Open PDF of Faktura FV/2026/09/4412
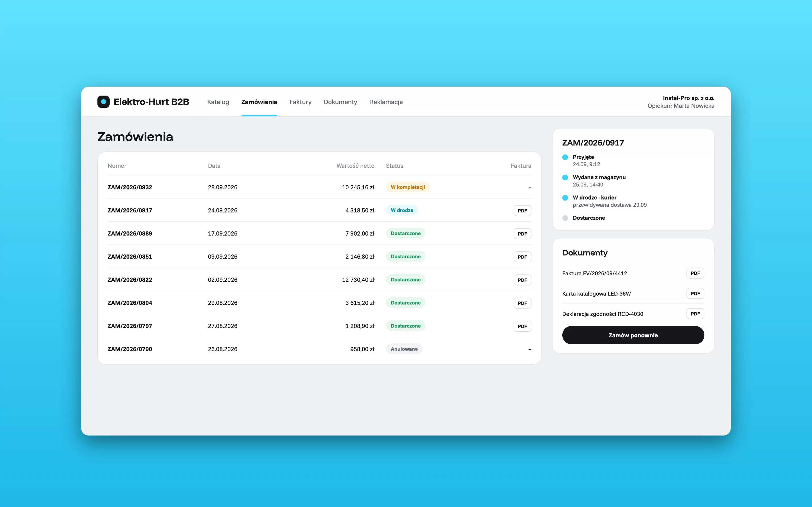Image resolution: width=812 pixels, height=507 pixels. tap(695, 273)
